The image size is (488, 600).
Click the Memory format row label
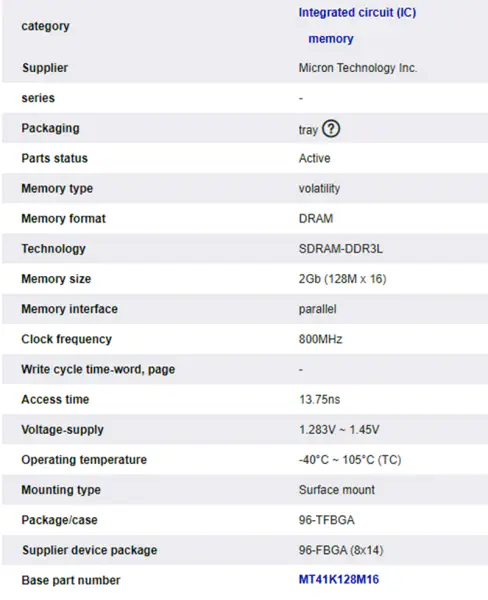64,218
